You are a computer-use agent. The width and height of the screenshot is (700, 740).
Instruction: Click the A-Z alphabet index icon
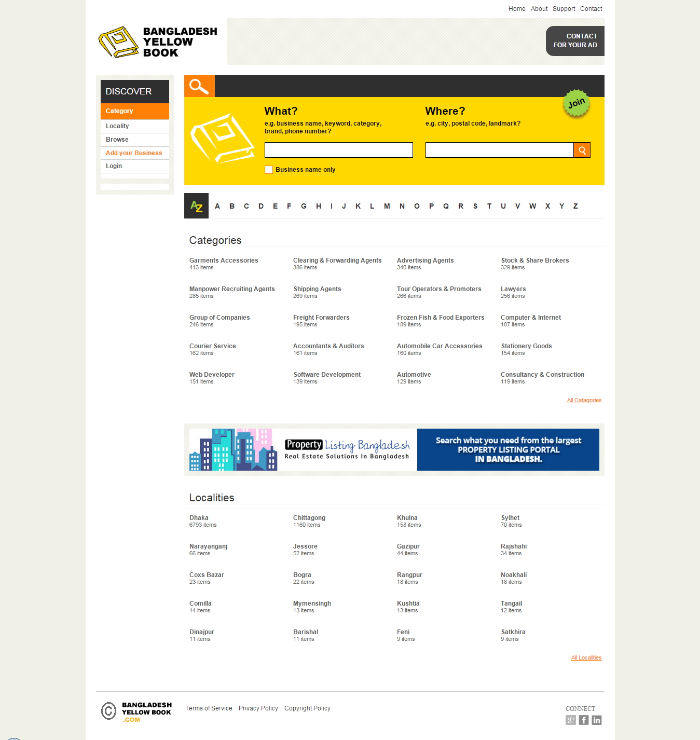point(196,206)
